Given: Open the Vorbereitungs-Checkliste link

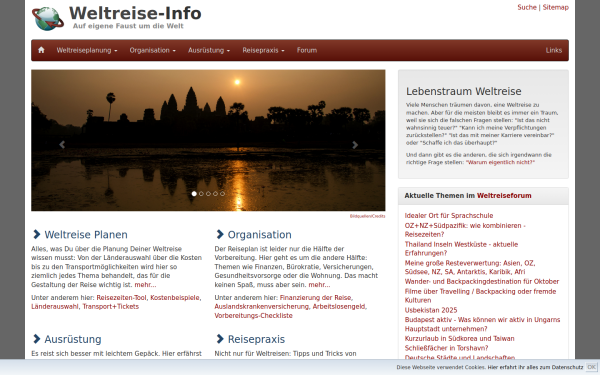Looking at the screenshot, I should tap(253, 316).
